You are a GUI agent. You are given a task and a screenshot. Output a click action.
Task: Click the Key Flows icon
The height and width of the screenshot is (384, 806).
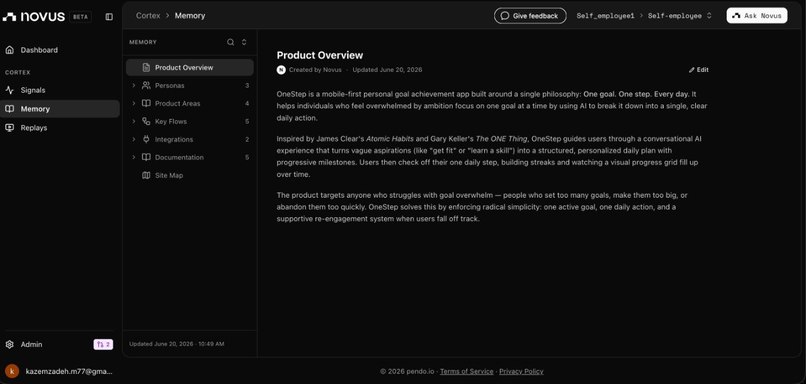point(146,121)
